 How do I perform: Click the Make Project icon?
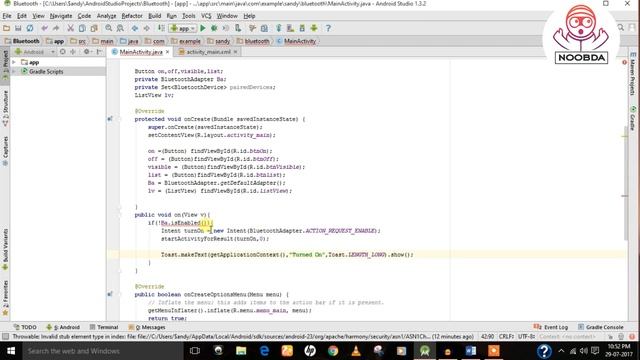[x=161, y=28]
